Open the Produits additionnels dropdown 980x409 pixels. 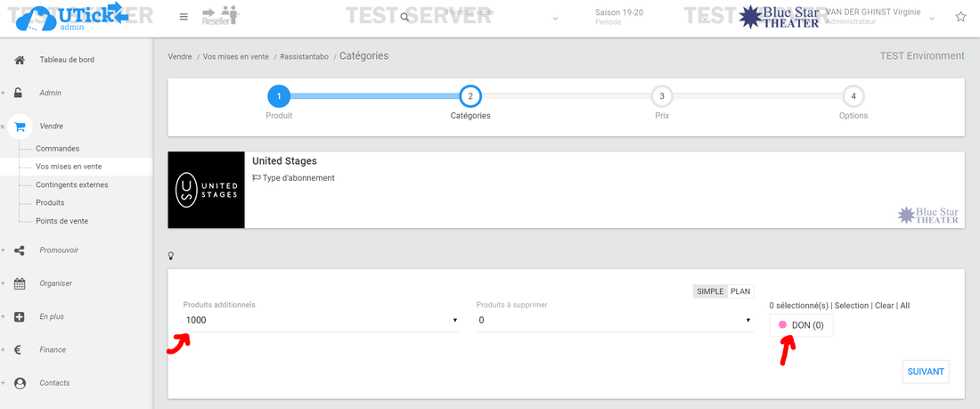coord(322,320)
